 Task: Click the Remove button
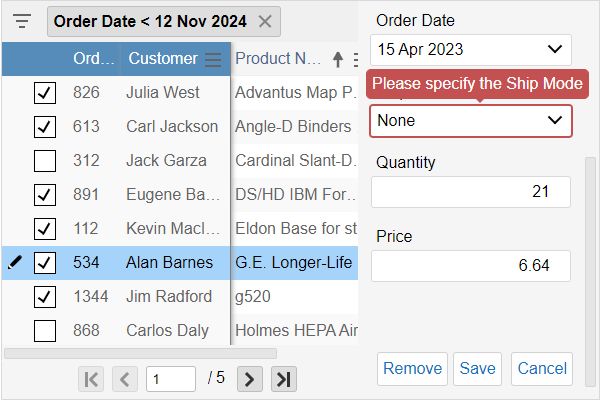[412, 368]
